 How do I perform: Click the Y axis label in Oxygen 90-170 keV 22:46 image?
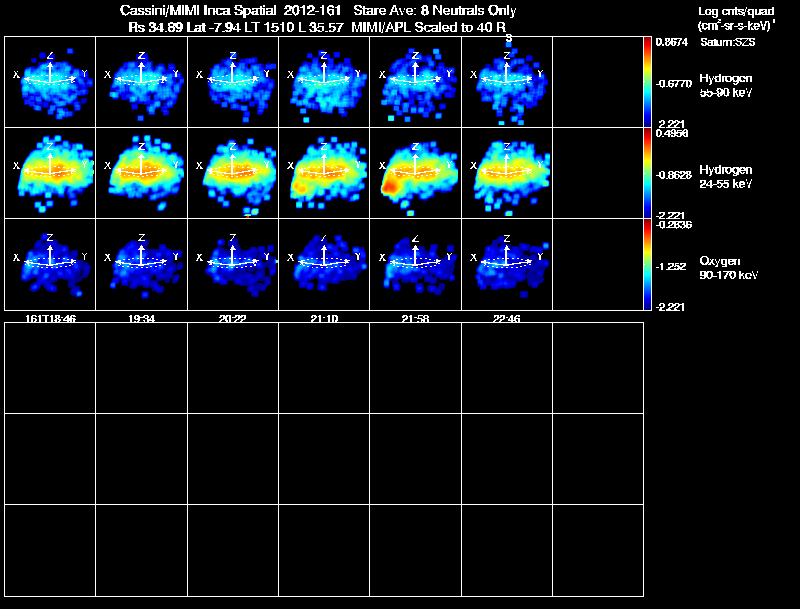tap(540, 257)
